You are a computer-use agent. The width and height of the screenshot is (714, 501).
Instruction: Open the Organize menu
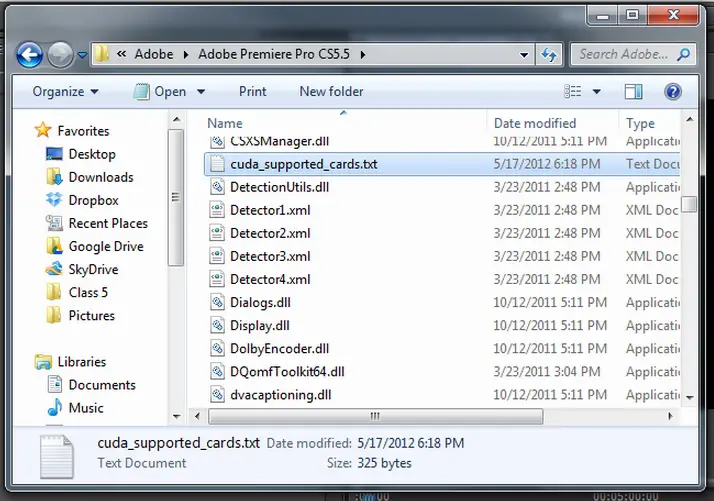65,92
